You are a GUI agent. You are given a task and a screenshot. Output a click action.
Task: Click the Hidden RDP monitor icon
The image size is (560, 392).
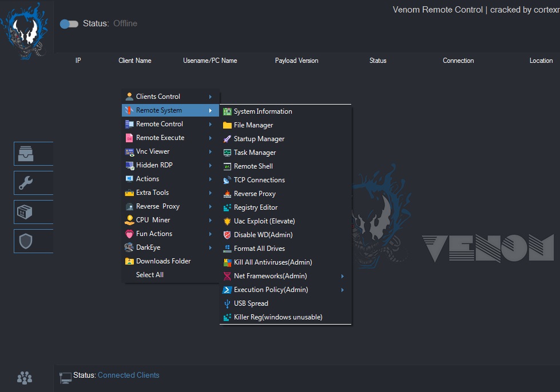pyautogui.click(x=129, y=166)
